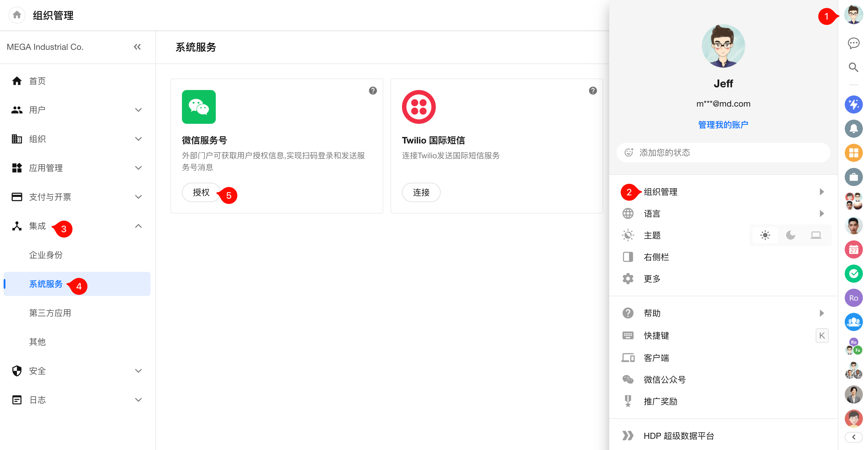Open the orange app grid icon
The height and width of the screenshot is (450, 868).
[x=853, y=153]
